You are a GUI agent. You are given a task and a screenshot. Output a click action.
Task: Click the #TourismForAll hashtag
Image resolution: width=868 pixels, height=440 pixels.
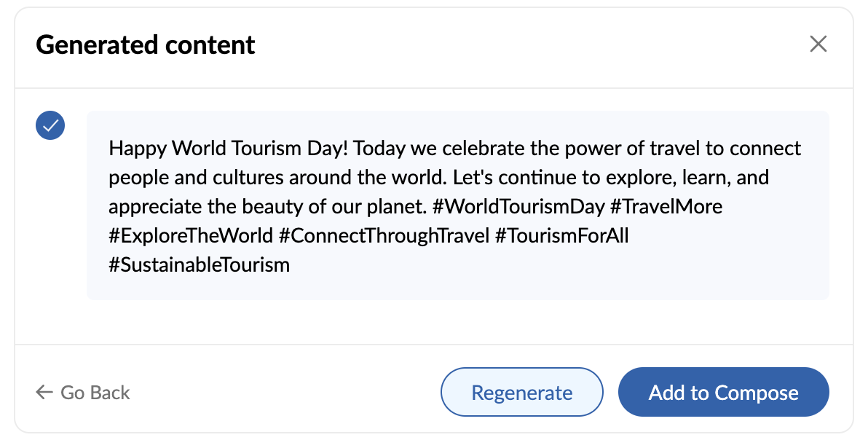pos(561,236)
